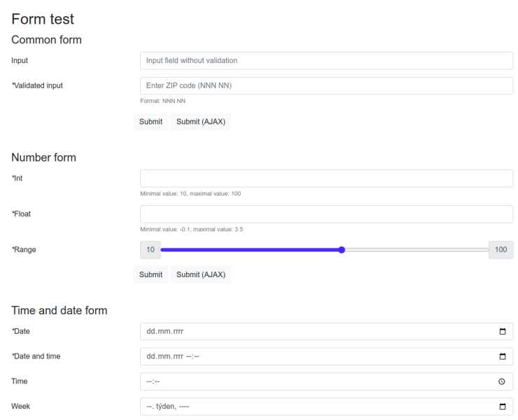This screenshot has width=518, height=420.
Task: Click the Range slider handle
Action: pos(342,250)
